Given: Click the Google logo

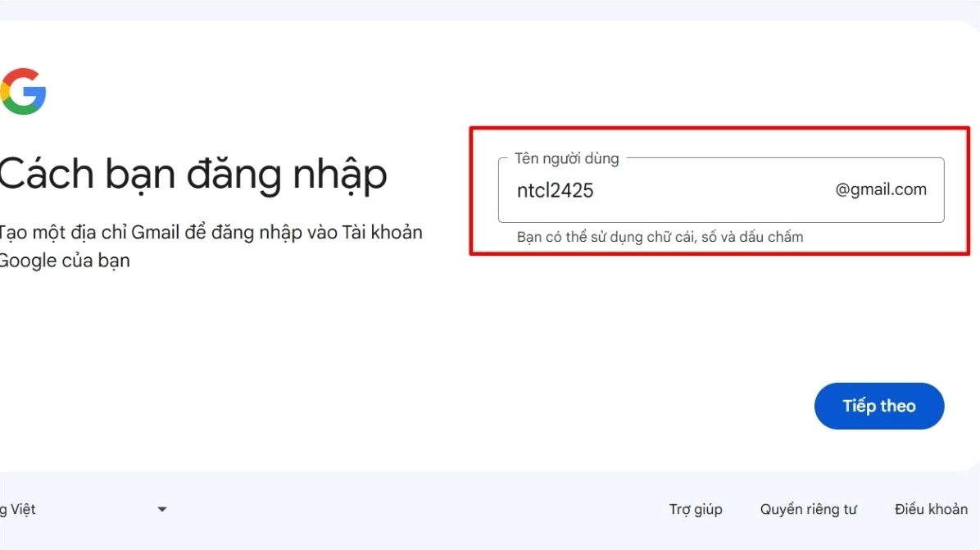Looking at the screenshot, I should point(21,91).
